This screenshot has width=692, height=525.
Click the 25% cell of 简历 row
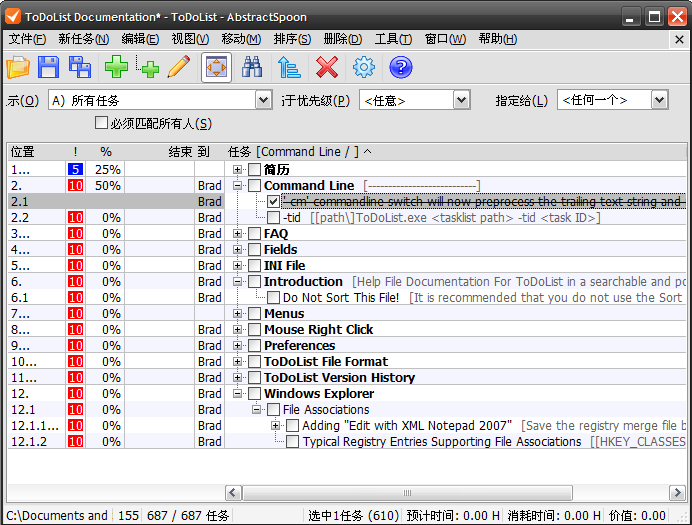[105, 169]
